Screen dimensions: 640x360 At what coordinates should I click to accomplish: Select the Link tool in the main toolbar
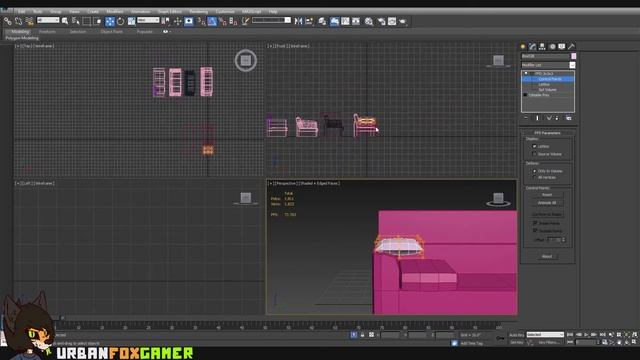(8, 21)
